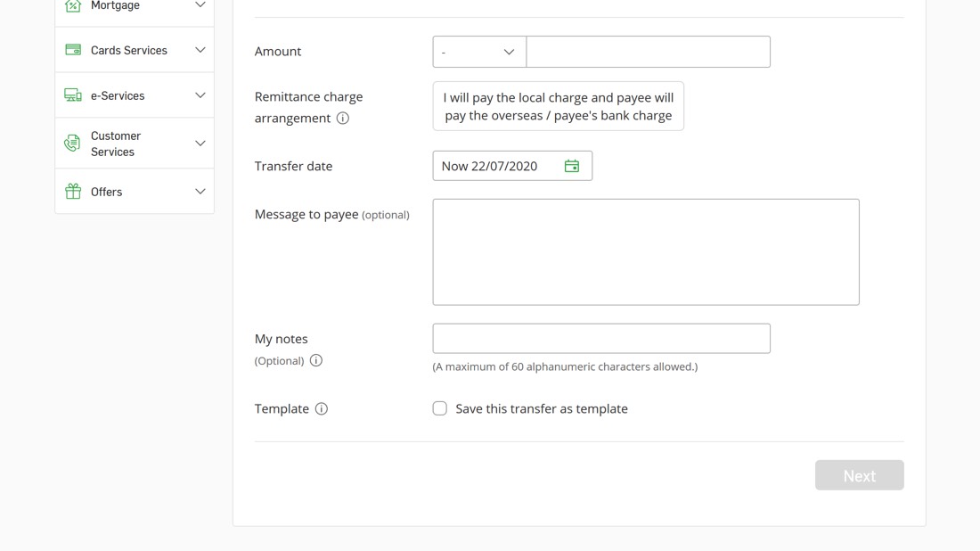980x551 pixels.
Task: Open the Transfer date calendar icon
Action: point(572,166)
